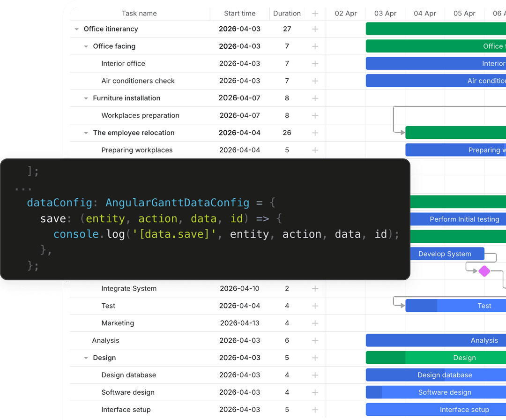This screenshot has height=420, width=506.
Task: Sort by Start time column header
Action: 239,14
